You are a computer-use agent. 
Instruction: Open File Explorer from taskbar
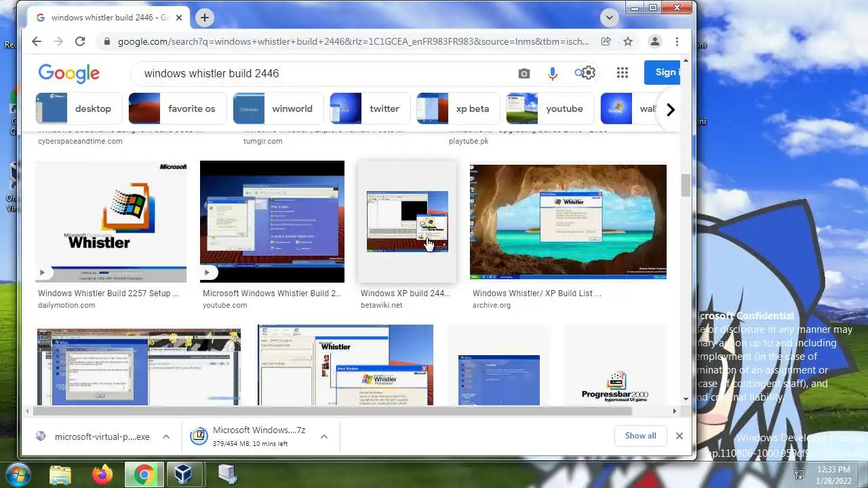(x=60, y=475)
